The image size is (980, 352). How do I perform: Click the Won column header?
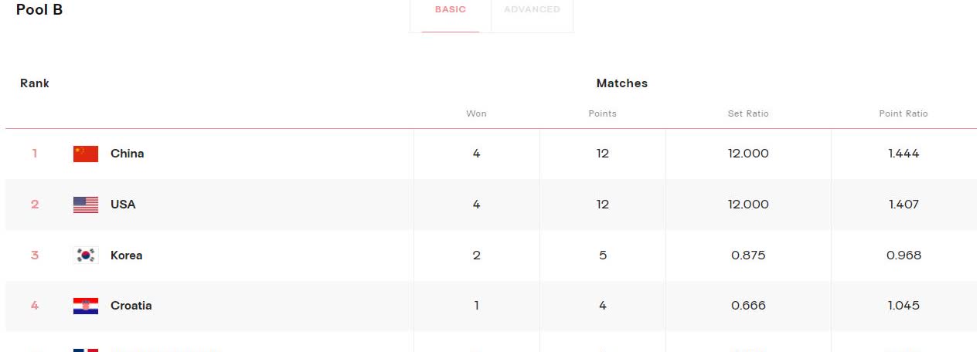(476, 113)
